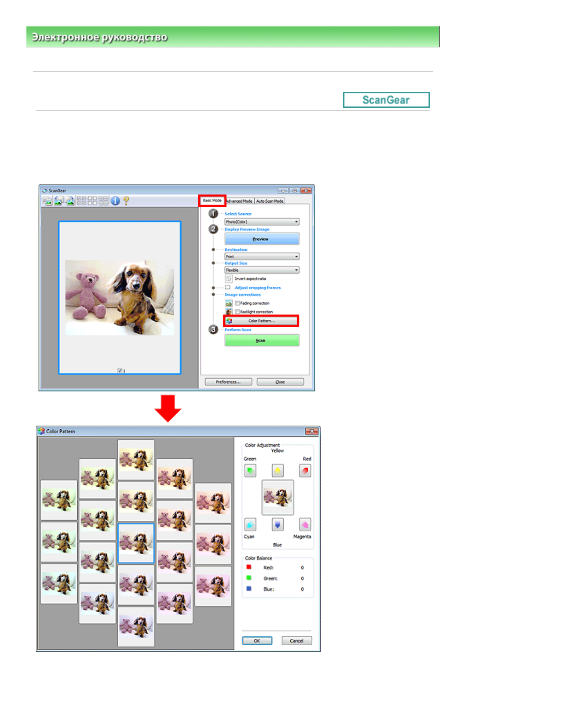Toggle the Adjust cropping frames checkbox
The image size is (563, 728).
tap(228, 287)
